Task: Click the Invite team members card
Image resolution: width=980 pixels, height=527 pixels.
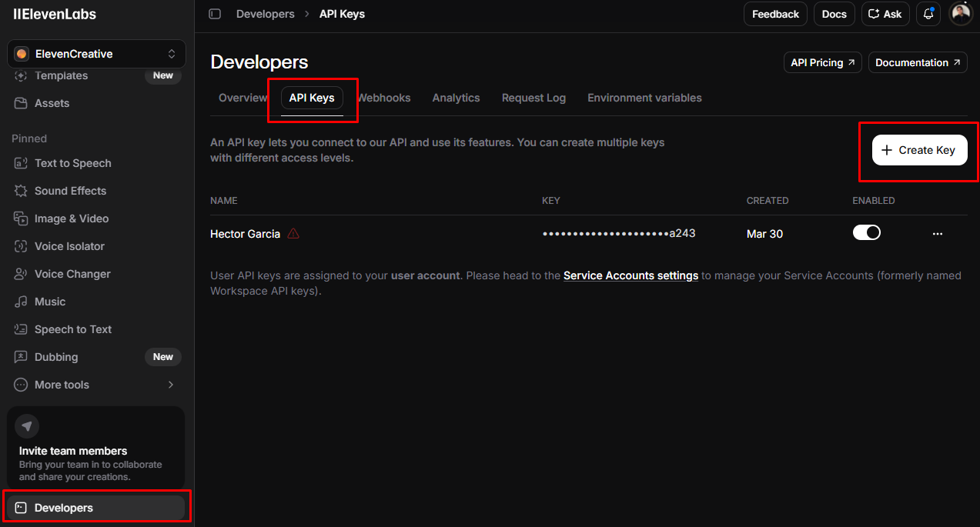Action: 96,448
